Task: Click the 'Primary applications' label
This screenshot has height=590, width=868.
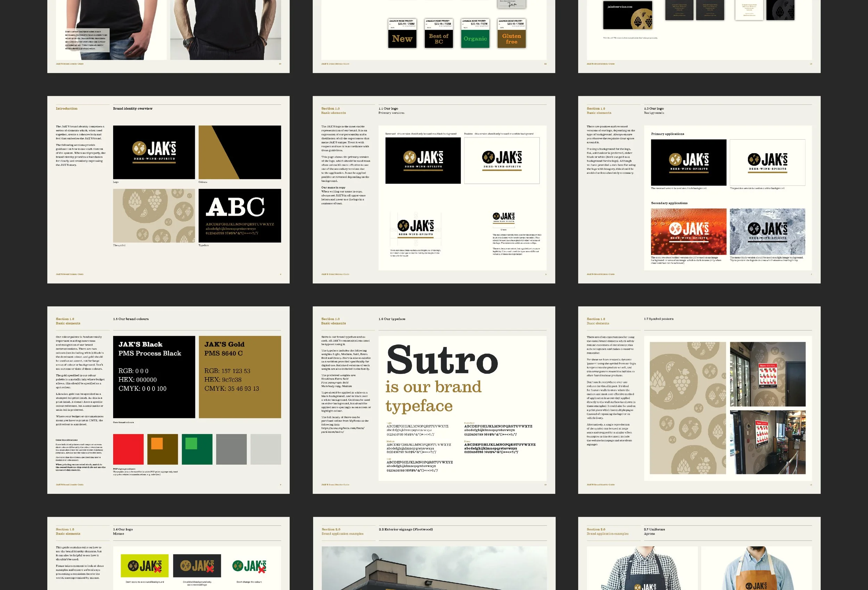Action: tap(667, 134)
